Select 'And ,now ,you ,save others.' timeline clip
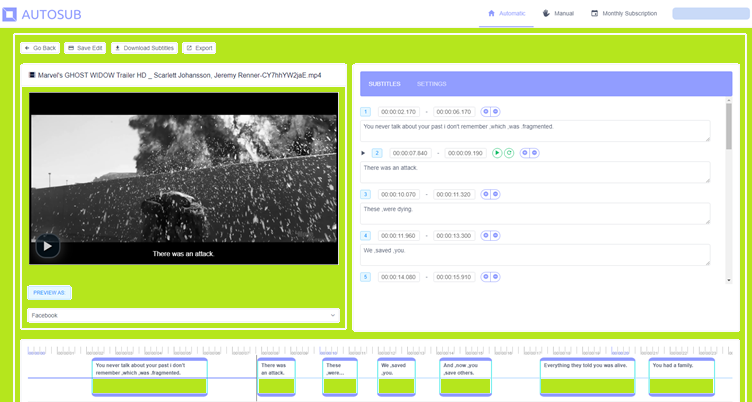 point(466,377)
